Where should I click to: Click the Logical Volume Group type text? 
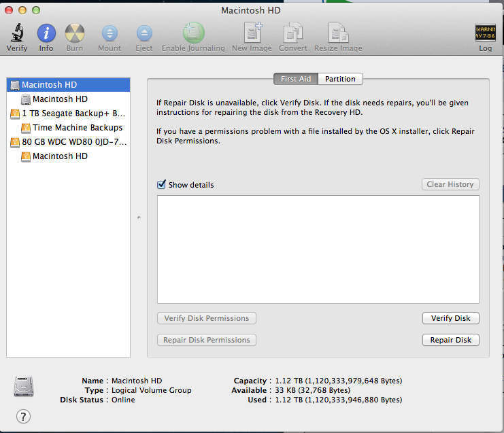pos(152,390)
